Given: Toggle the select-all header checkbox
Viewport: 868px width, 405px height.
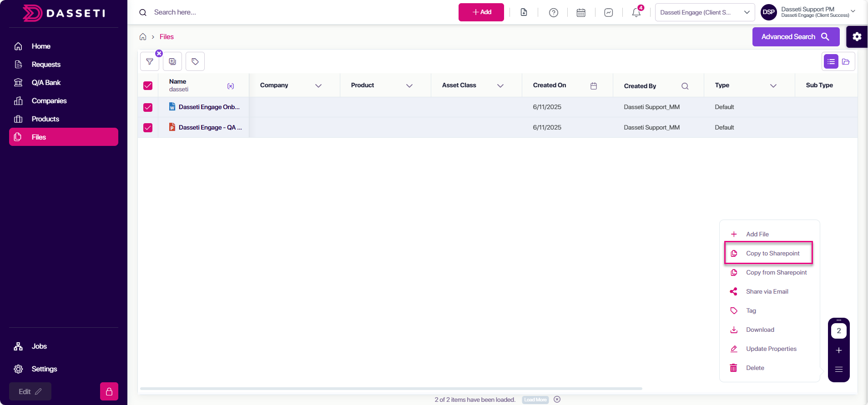Looking at the screenshot, I should pos(148,85).
